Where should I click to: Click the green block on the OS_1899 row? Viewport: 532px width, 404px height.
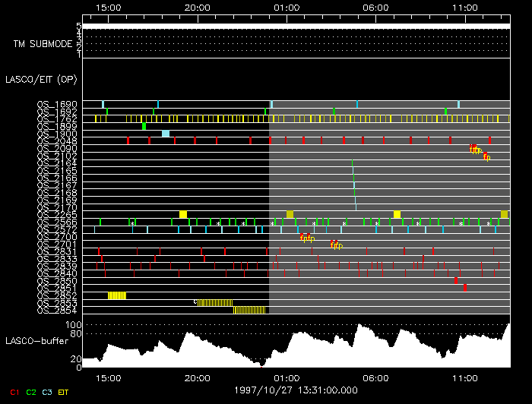point(122,126)
